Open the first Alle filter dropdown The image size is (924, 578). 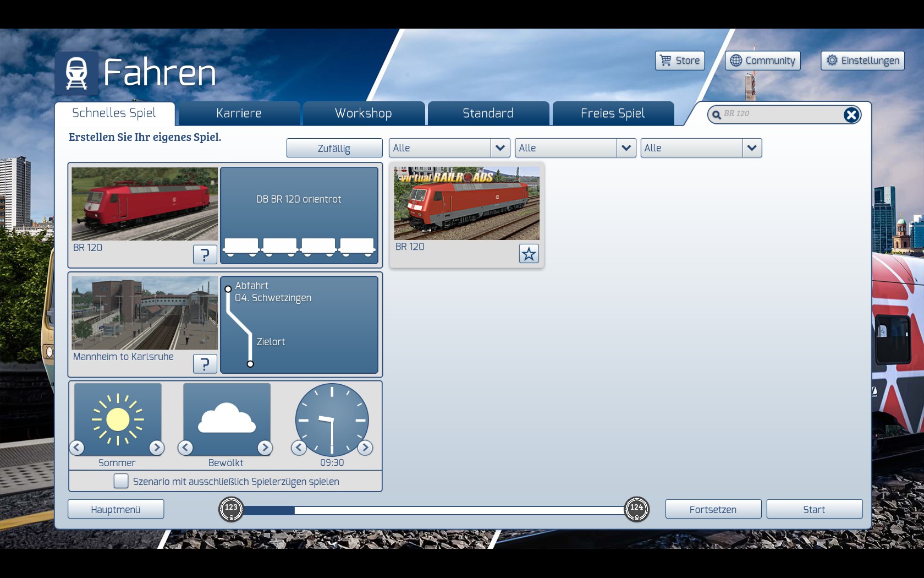pyautogui.click(x=449, y=148)
